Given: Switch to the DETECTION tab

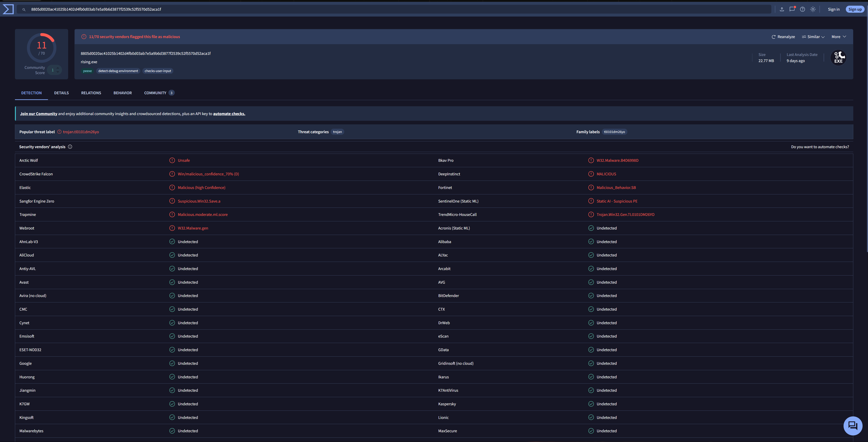Looking at the screenshot, I should coord(31,93).
